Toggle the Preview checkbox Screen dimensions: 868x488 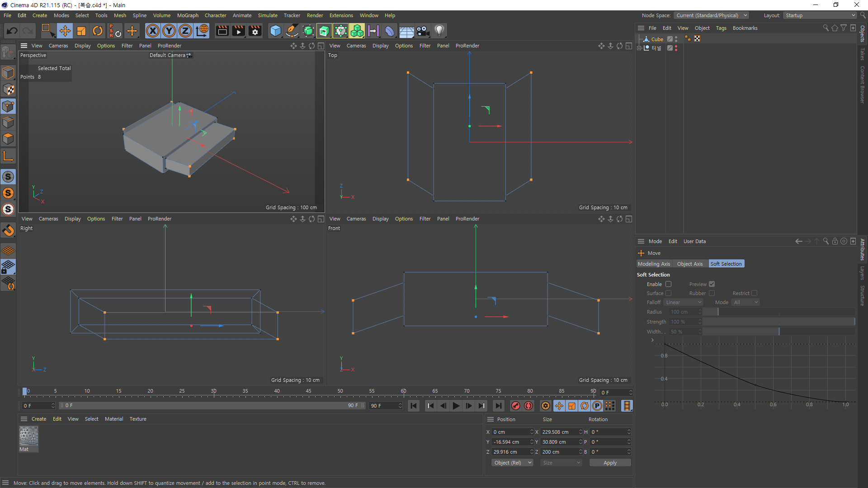(712, 284)
